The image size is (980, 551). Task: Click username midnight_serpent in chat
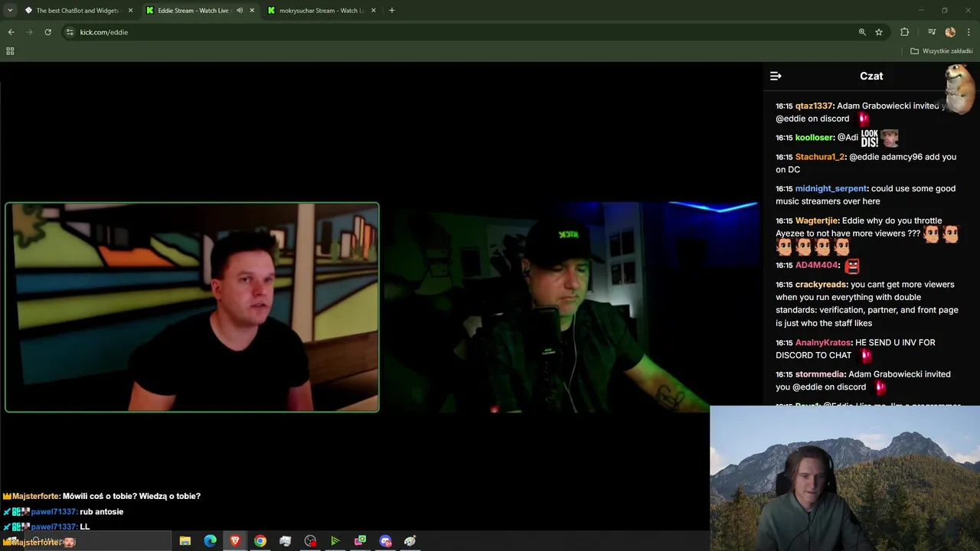pos(831,188)
